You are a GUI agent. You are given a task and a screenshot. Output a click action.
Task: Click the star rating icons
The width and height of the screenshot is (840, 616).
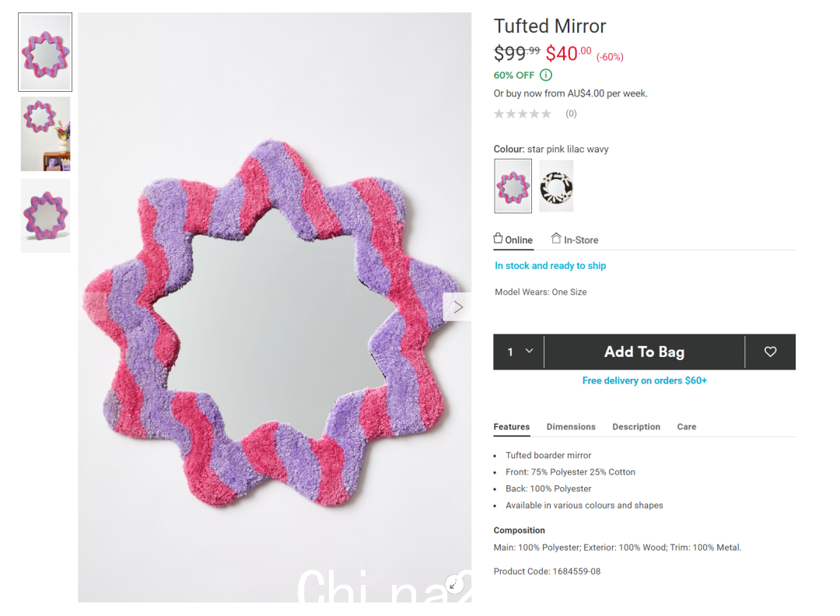(523, 114)
